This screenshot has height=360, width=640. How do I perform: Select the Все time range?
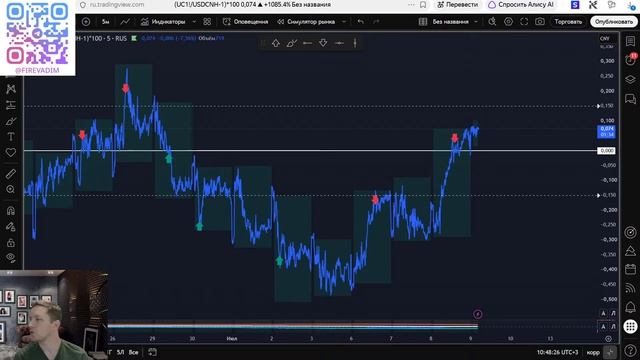[133, 352]
